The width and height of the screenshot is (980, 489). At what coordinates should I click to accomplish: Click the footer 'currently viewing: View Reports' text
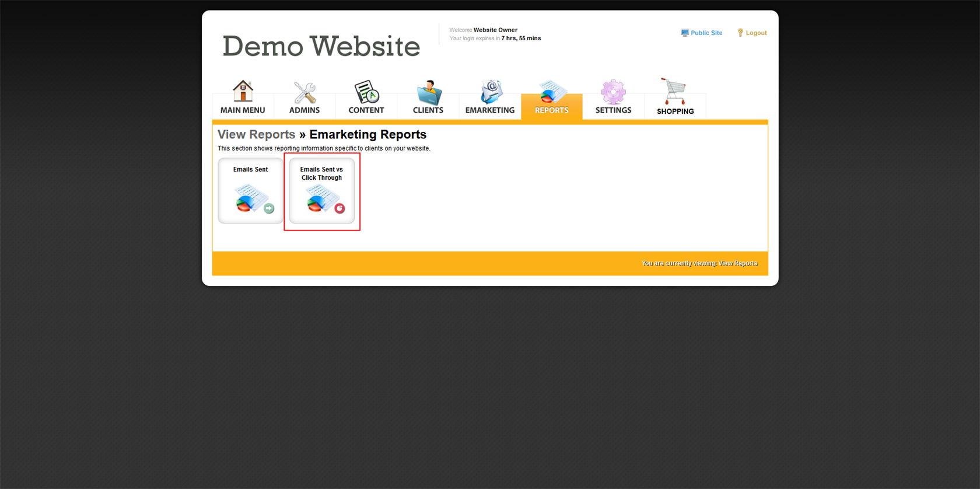(699, 264)
